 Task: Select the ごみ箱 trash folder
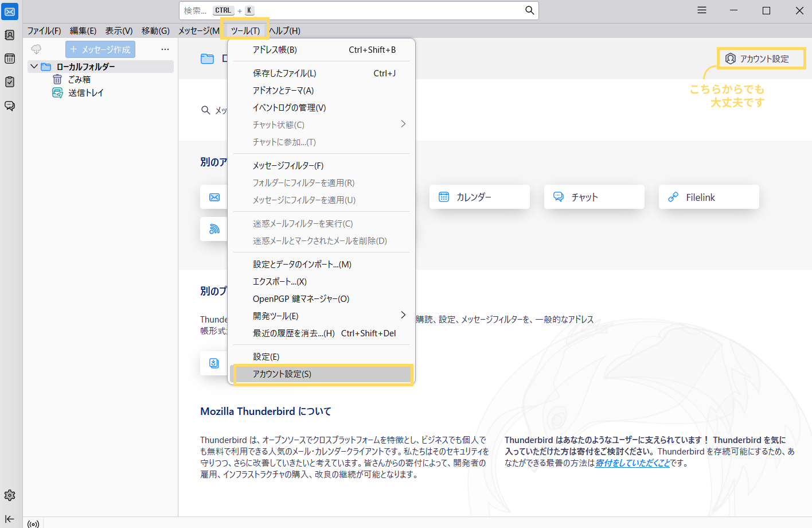click(79, 80)
